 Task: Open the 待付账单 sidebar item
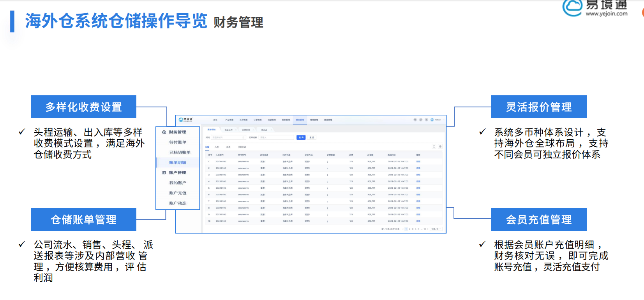click(x=178, y=142)
